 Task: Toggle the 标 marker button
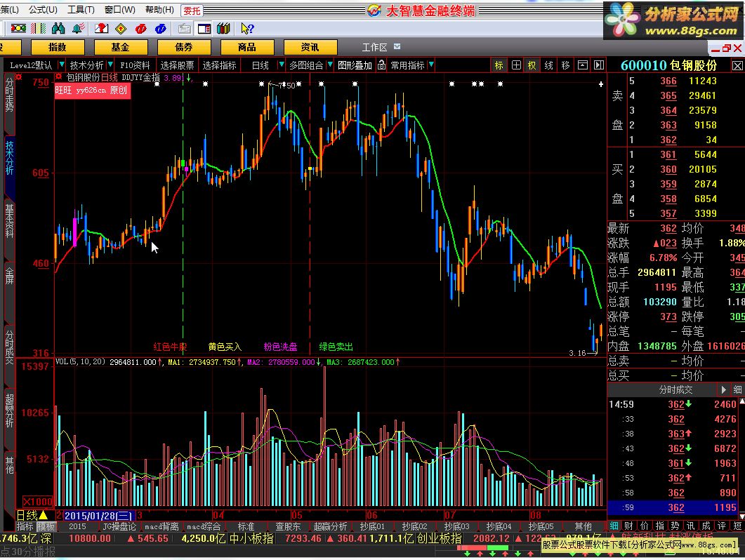pos(499,65)
